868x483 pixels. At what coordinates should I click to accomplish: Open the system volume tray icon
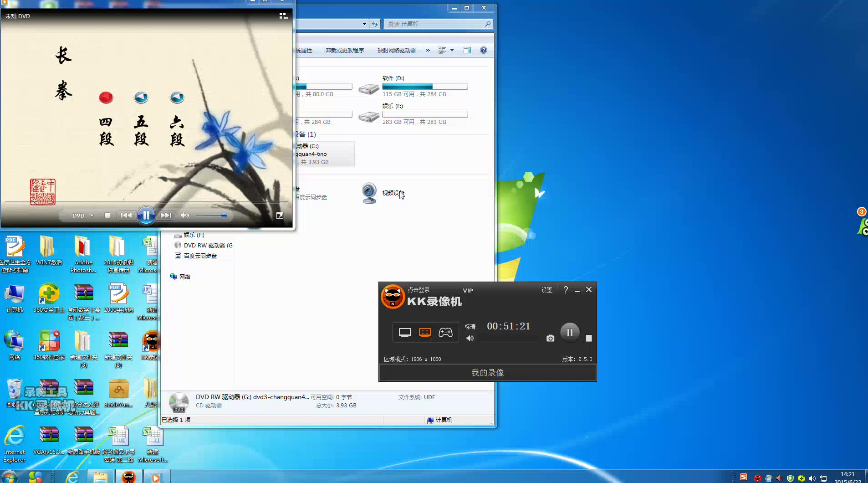[x=812, y=478]
